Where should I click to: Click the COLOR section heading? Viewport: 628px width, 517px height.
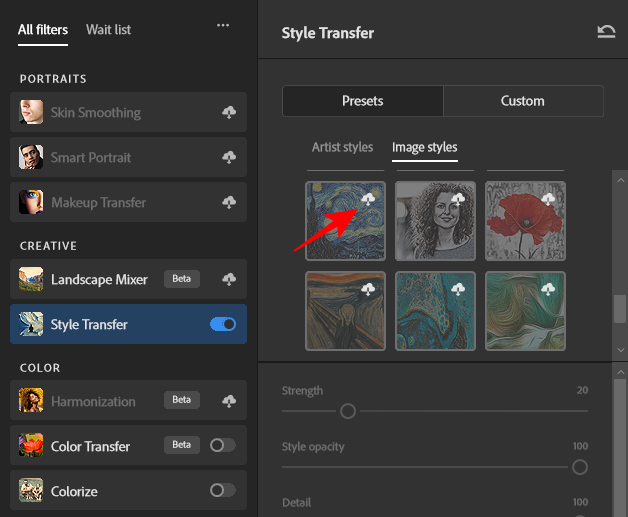pos(40,368)
